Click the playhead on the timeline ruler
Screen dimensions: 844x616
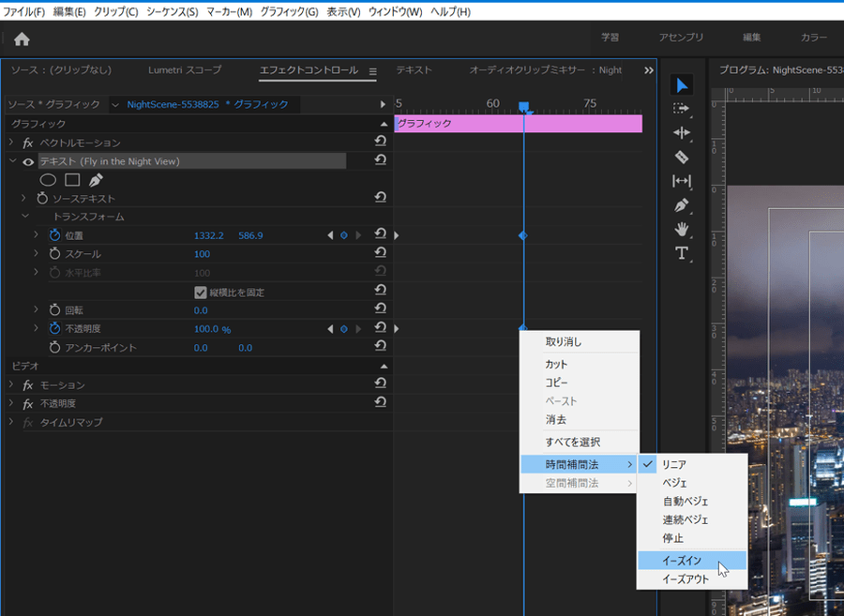(x=523, y=107)
